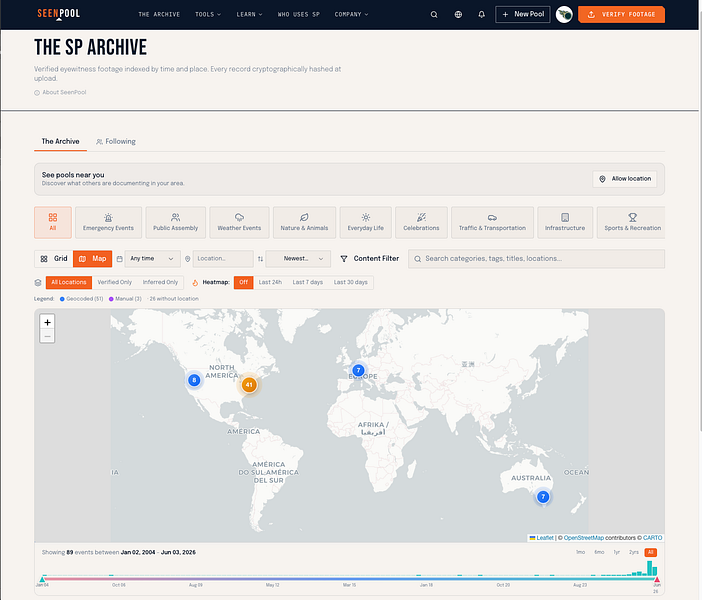Toggle Verified Only locations filter

(115, 282)
